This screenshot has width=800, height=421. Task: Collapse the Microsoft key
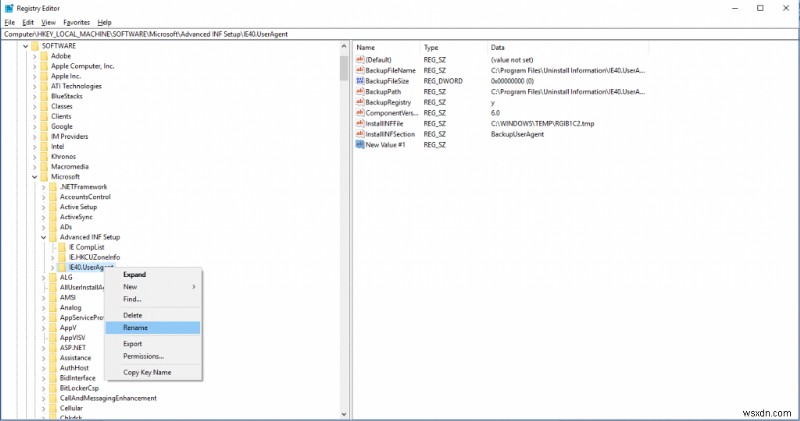point(34,177)
